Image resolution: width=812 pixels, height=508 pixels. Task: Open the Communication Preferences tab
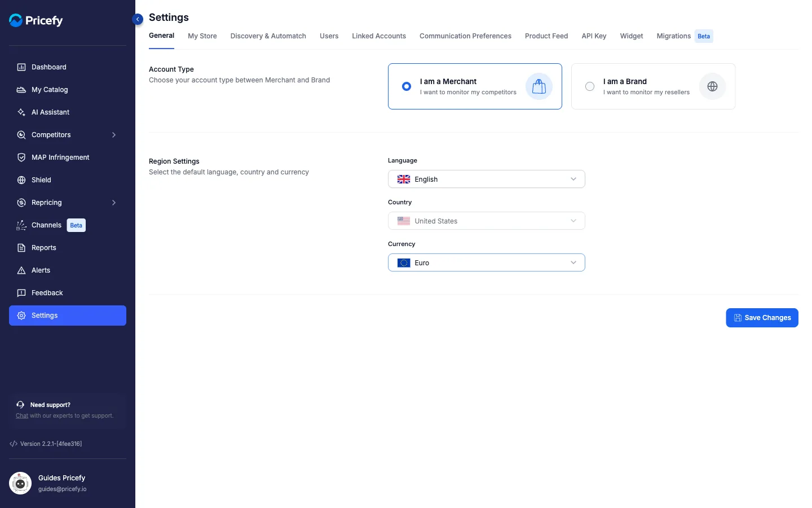[465, 36]
